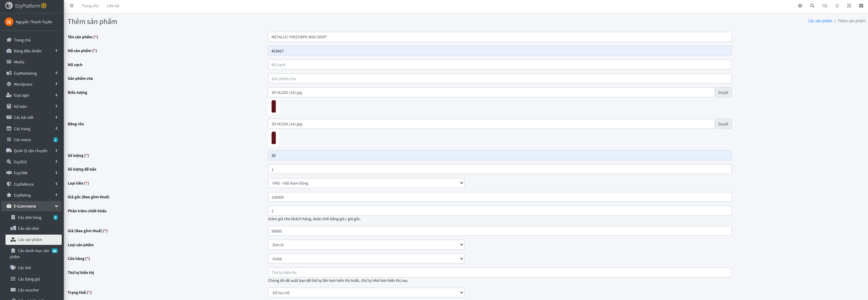Open search with the magnifier icon
868x300 pixels.
coord(812,6)
